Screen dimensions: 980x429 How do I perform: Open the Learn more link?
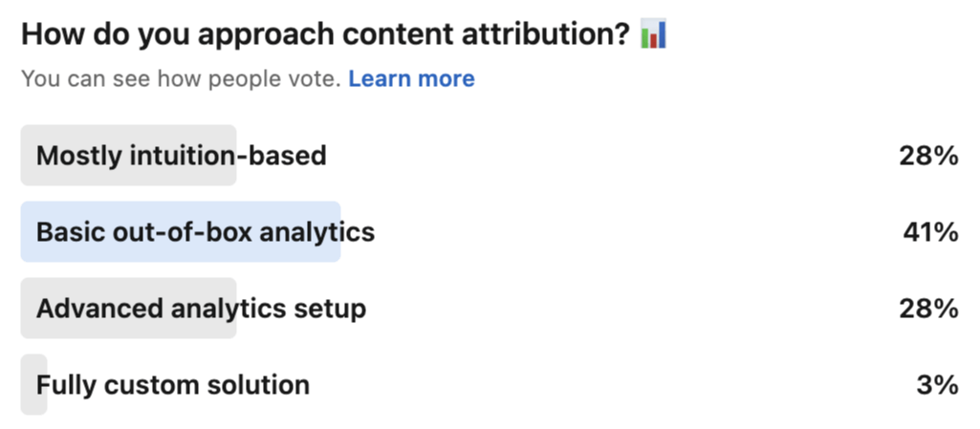point(411,78)
